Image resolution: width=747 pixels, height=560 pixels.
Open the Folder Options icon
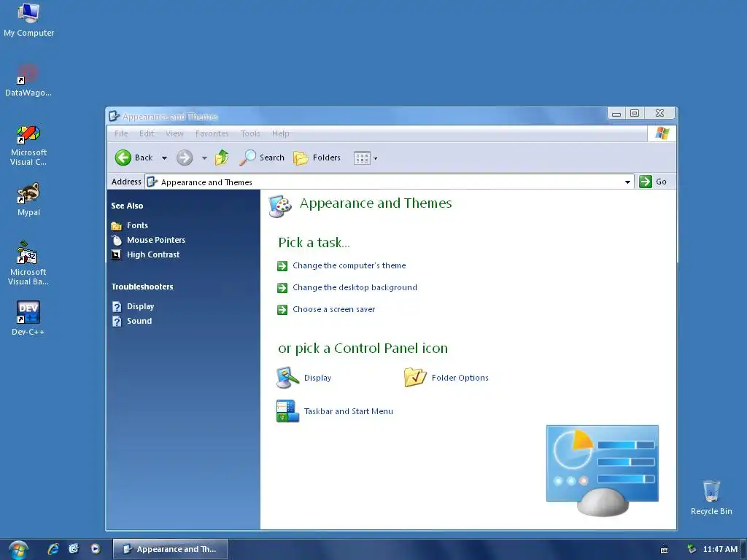pyautogui.click(x=446, y=378)
